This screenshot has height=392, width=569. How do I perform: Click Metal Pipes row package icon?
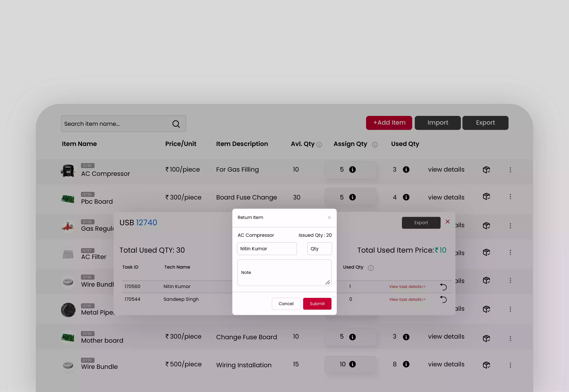pyautogui.click(x=486, y=309)
